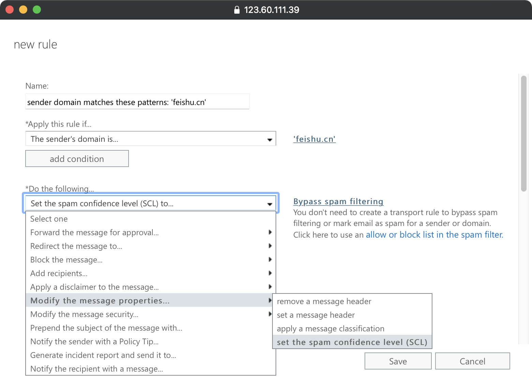Click the 'allow or block list' link

[x=434, y=235]
